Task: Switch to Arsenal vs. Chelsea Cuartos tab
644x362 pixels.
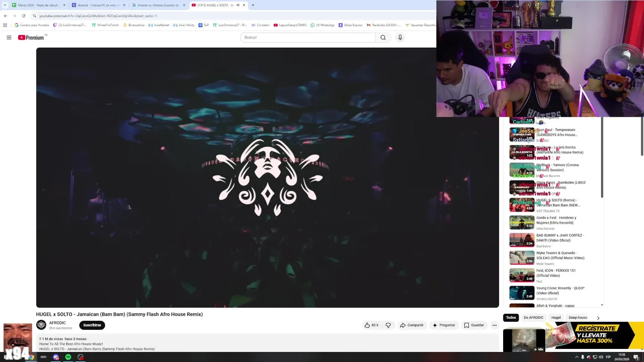Action: (158, 5)
